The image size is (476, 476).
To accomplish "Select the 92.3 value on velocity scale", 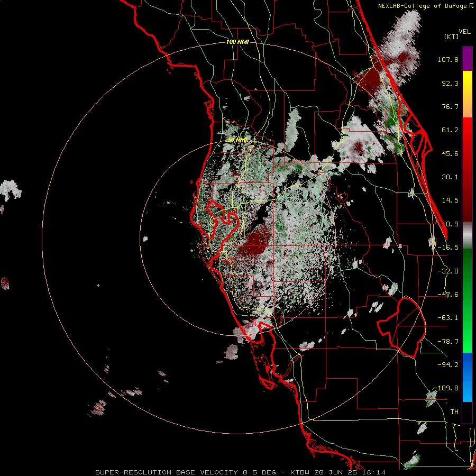I will point(450,83).
